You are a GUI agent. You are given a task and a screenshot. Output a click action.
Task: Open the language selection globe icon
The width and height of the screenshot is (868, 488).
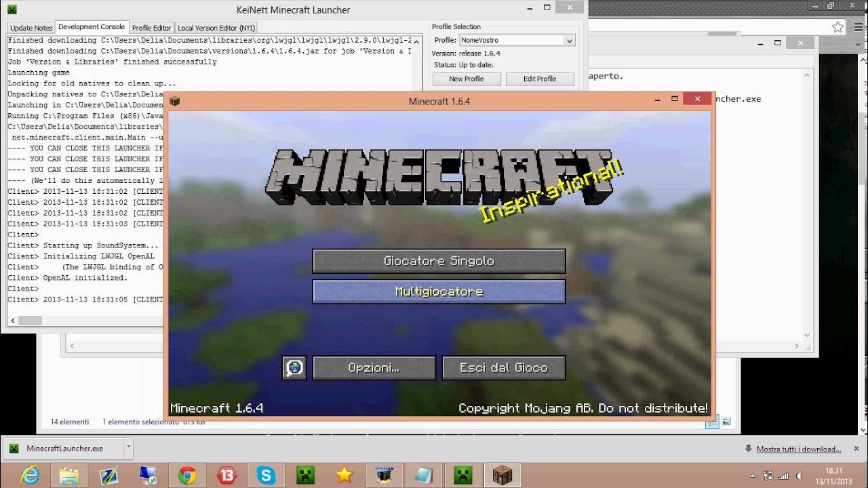point(294,368)
